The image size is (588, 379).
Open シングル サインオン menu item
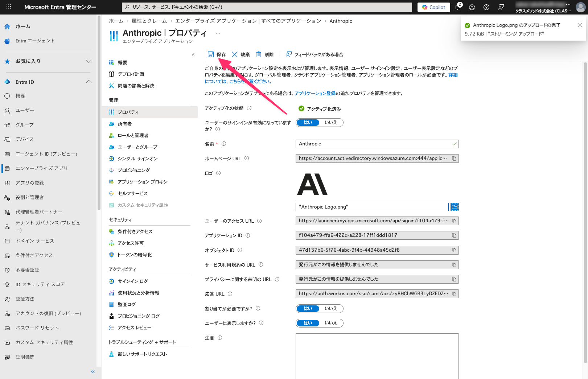137,158
